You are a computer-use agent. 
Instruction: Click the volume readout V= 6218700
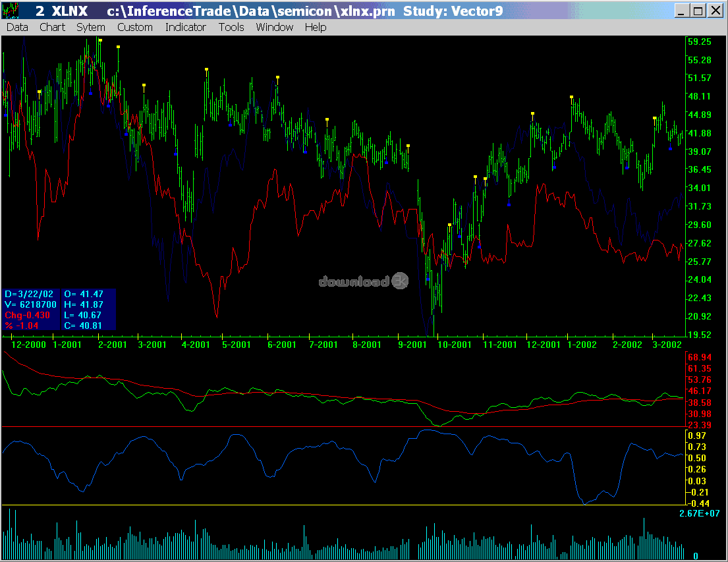30,304
